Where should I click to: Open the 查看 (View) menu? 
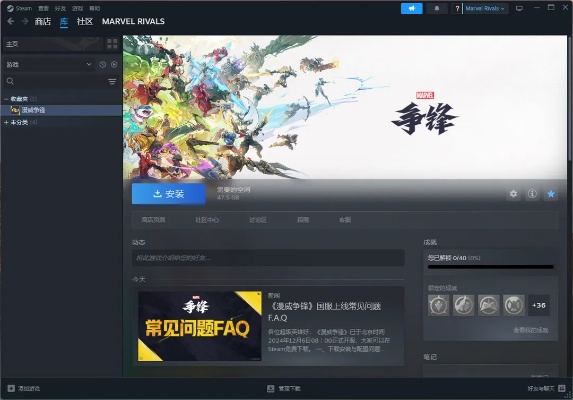point(43,8)
